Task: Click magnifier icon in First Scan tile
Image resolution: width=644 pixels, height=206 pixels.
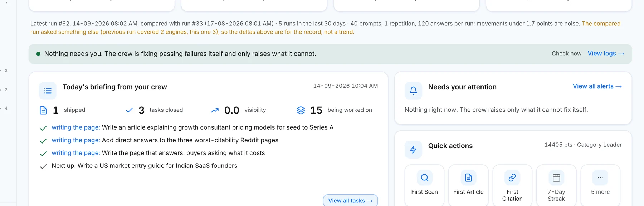Action: (x=425, y=177)
